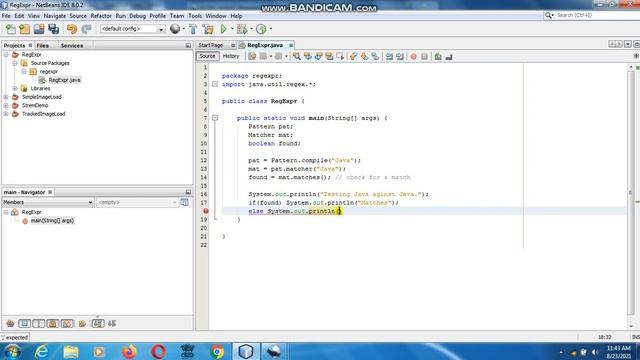Open the Run Project dropdown arrow

[x=232, y=29]
